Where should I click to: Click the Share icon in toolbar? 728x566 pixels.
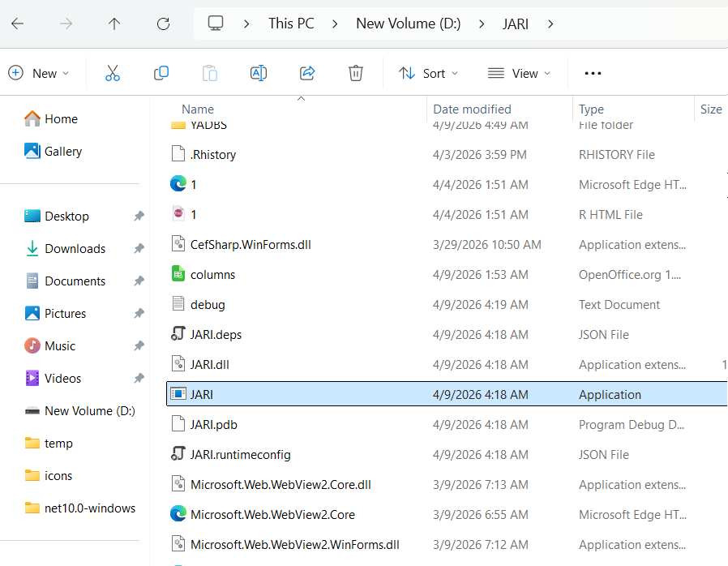(x=307, y=73)
